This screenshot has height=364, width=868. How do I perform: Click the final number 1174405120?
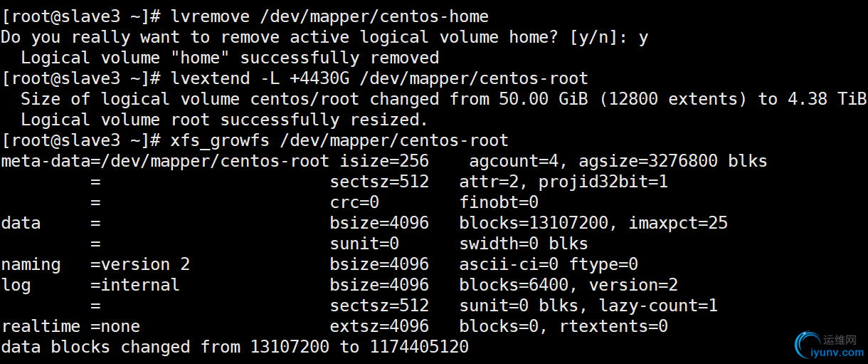[x=419, y=347]
